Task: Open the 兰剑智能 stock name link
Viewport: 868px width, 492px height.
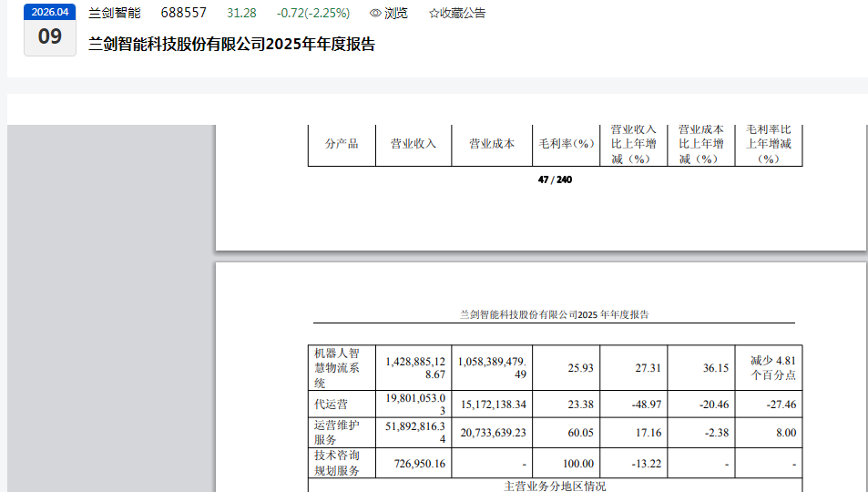Action: click(x=115, y=13)
